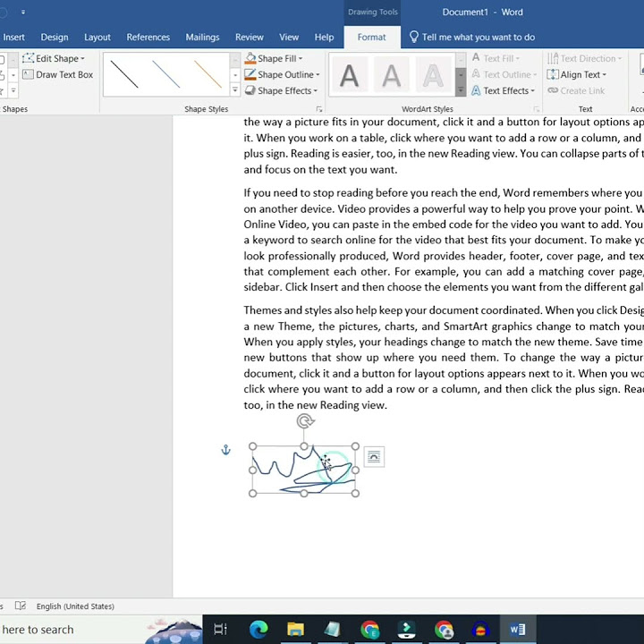The height and width of the screenshot is (644, 644).
Task: Switch to the Help tab
Action: click(x=324, y=37)
